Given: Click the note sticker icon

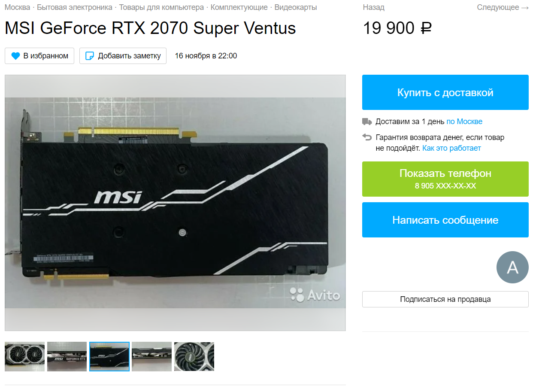Looking at the screenshot, I should coord(90,56).
